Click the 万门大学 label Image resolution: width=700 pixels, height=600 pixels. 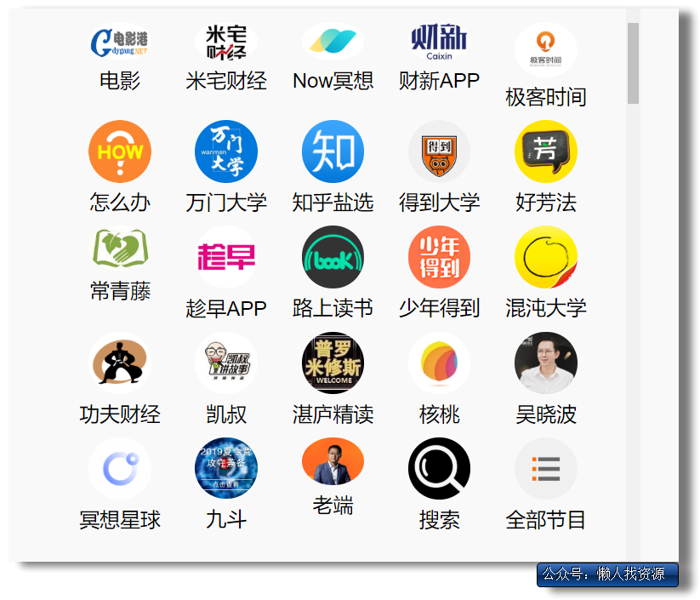click(x=226, y=203)
